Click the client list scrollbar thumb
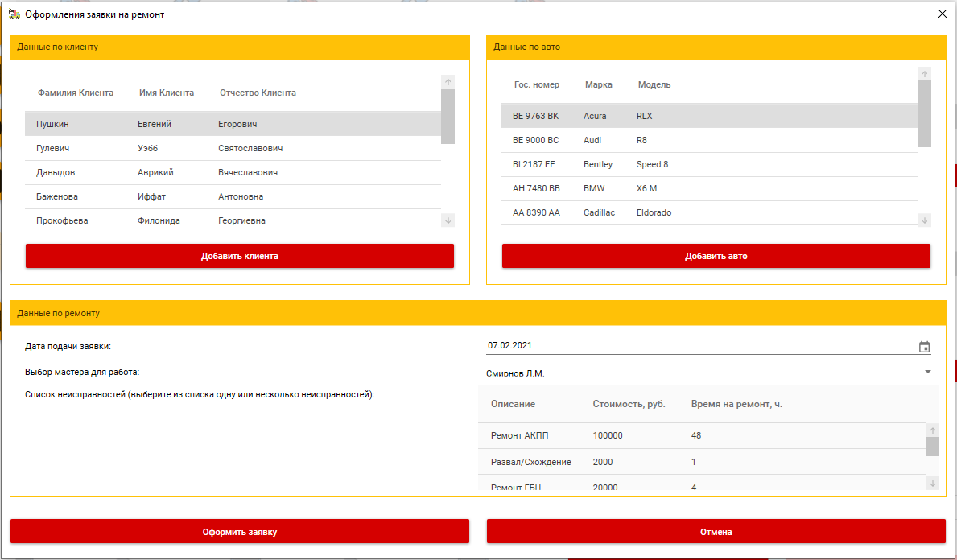The image size is (957, 560). 448,117
